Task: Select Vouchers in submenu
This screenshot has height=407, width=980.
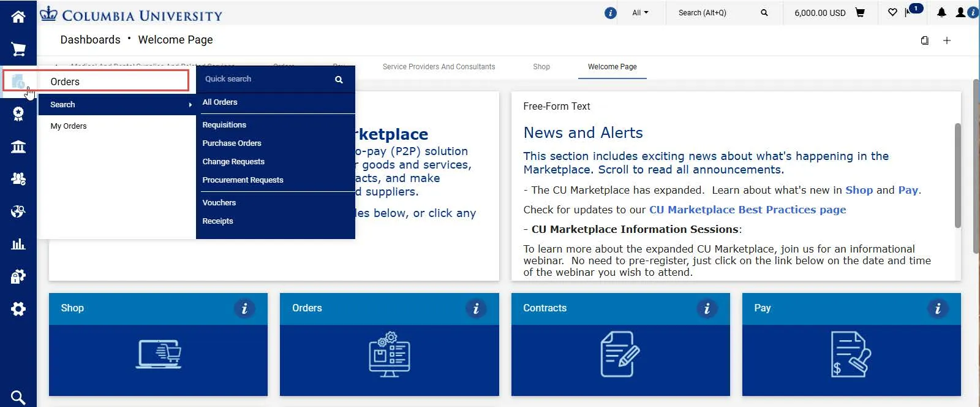Action: [219, 203]
